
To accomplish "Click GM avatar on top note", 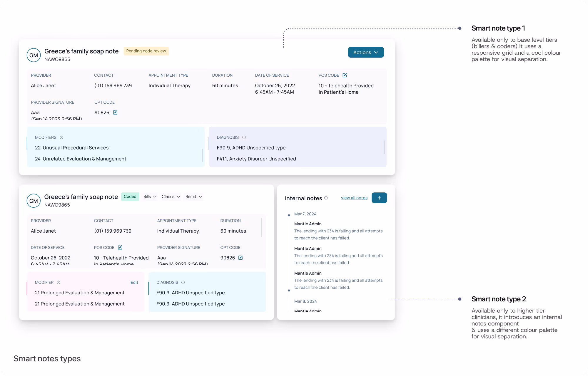I will point(34,55).
